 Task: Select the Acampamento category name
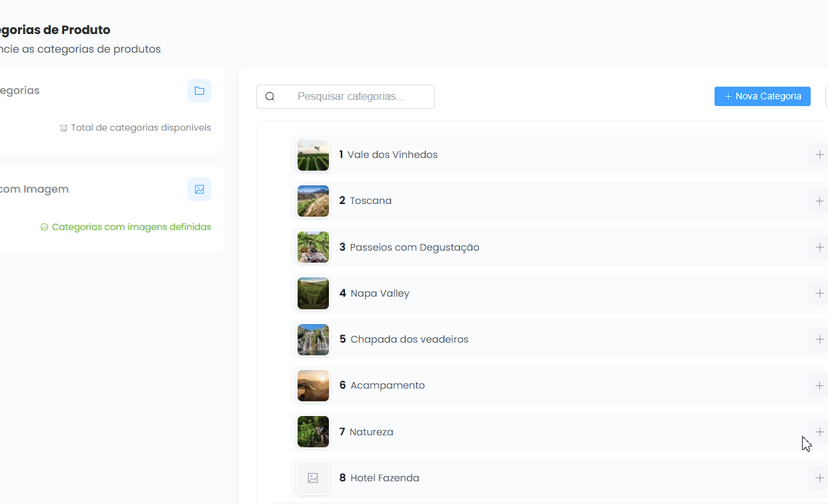coord(387,385)
